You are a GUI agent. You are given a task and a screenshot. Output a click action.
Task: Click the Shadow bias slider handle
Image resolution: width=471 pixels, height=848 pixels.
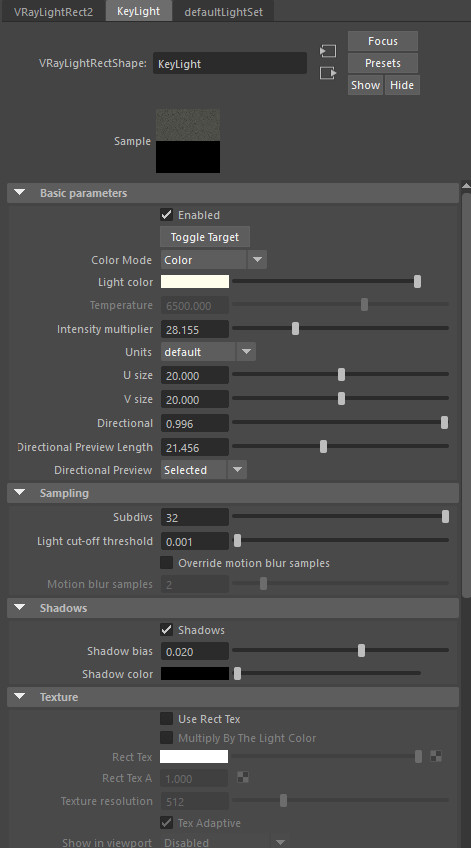coord(361,651)
